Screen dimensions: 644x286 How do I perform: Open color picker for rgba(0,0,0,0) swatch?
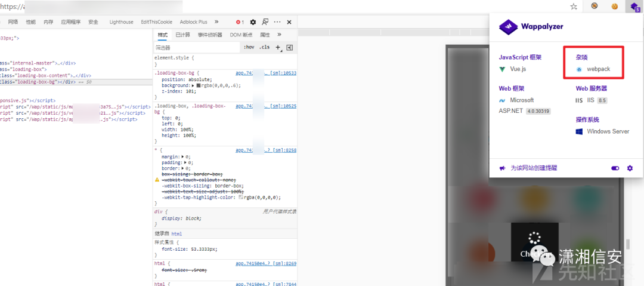(241, 197)
